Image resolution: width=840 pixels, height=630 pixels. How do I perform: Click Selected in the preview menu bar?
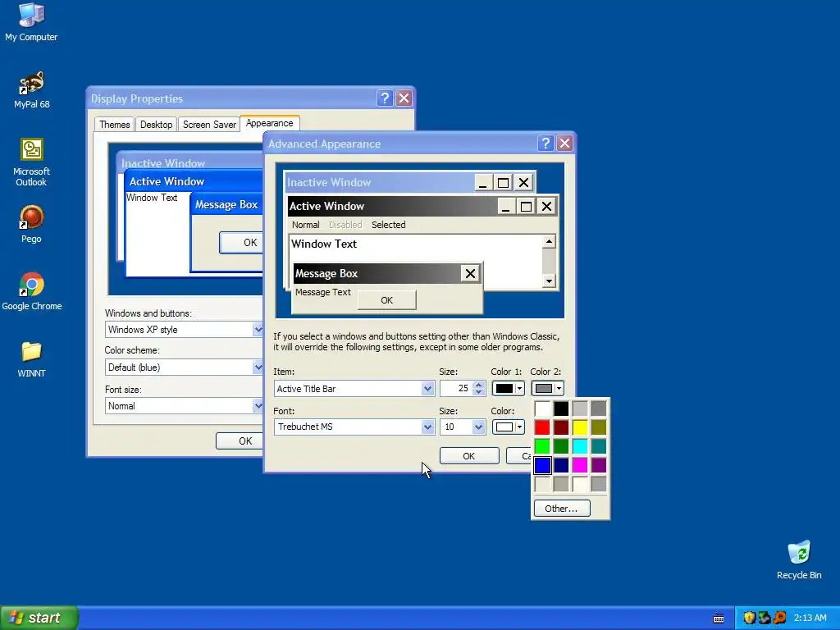coord(388,225)
